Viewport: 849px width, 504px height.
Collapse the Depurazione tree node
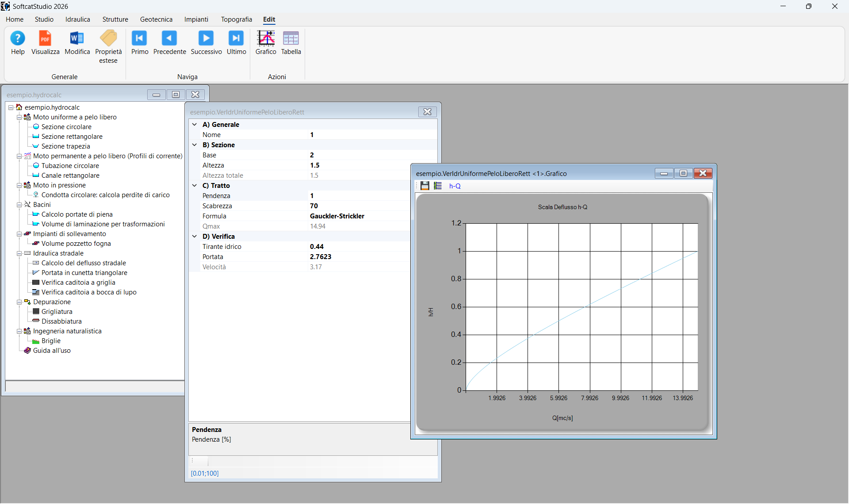tap(19, 302)
